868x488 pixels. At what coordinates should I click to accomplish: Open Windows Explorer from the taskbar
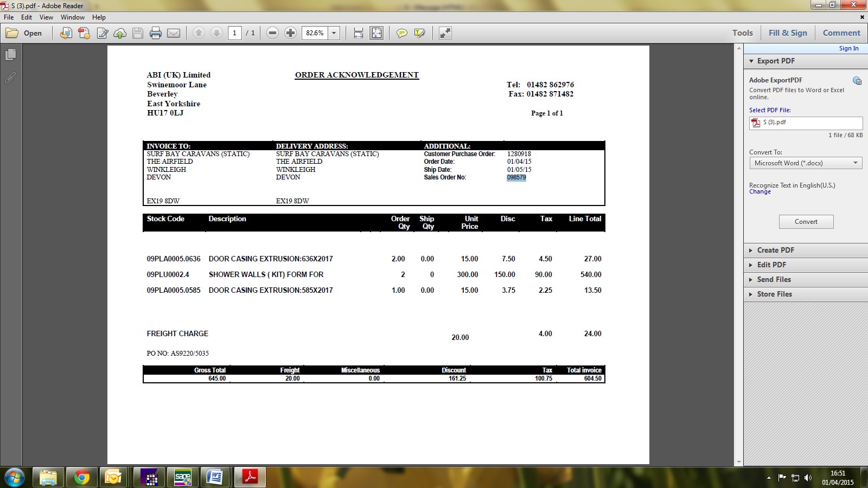pyautogui.click(x=48, y=478)
